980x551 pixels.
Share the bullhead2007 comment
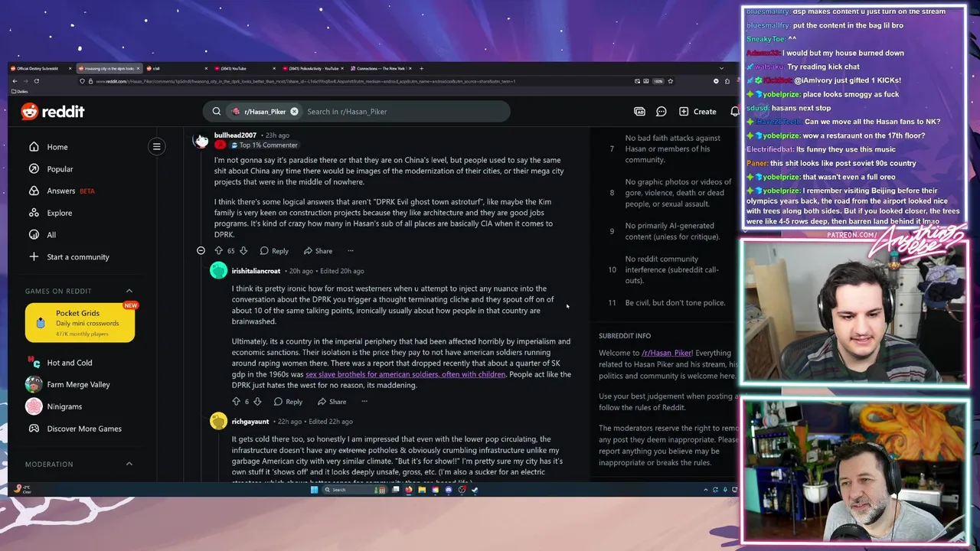click(318, 251)
